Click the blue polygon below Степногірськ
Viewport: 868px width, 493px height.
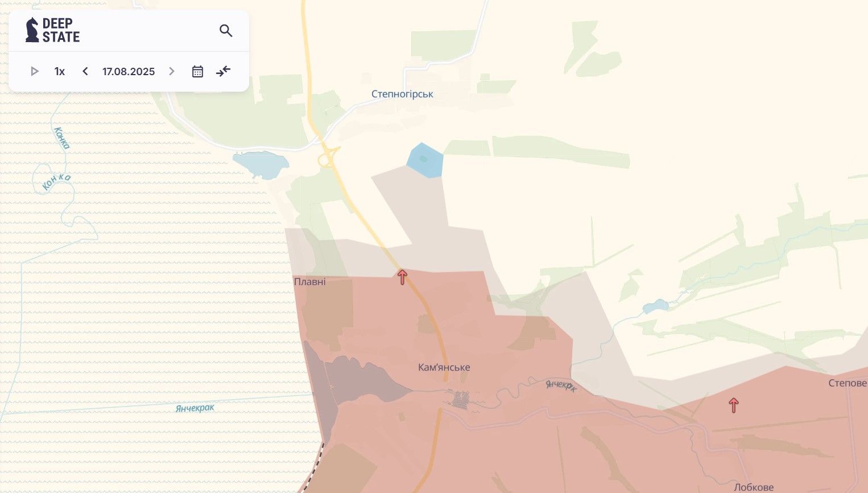tap(425, 161)
